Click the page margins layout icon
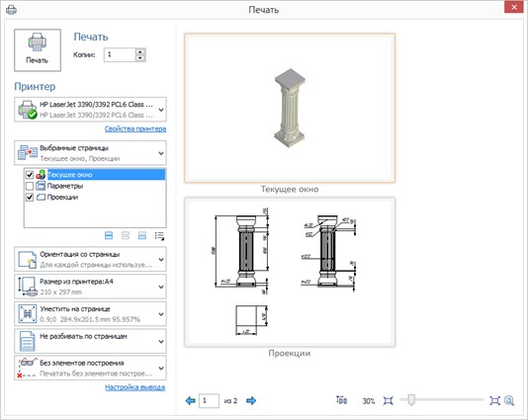This screenshot has height=420, width=528. click(341, 400)
